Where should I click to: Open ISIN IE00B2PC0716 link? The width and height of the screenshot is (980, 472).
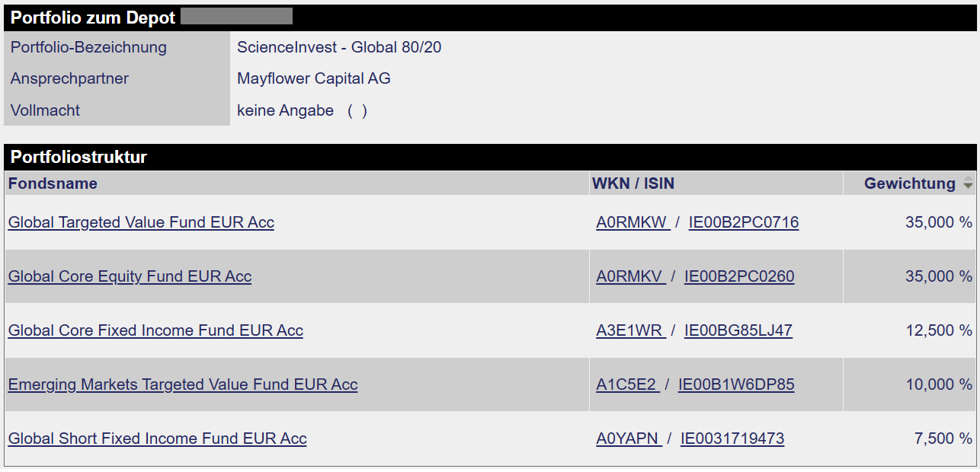(743, 222)
